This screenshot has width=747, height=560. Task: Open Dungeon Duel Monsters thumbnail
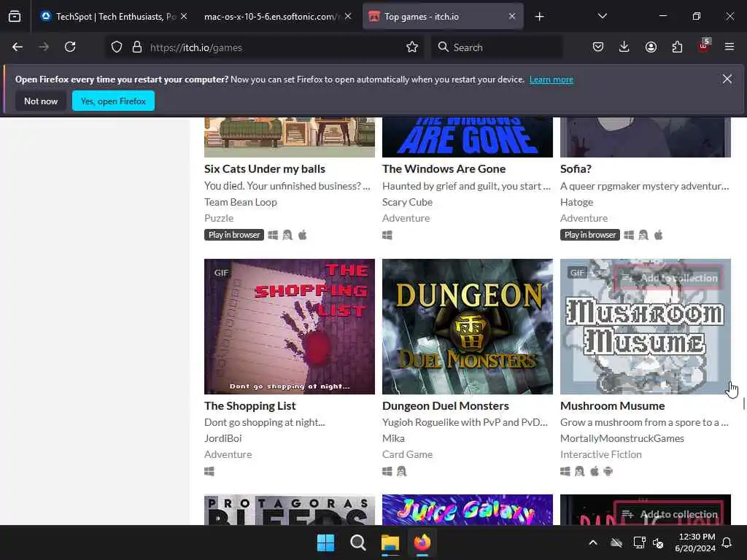click(x=468, y=327)
